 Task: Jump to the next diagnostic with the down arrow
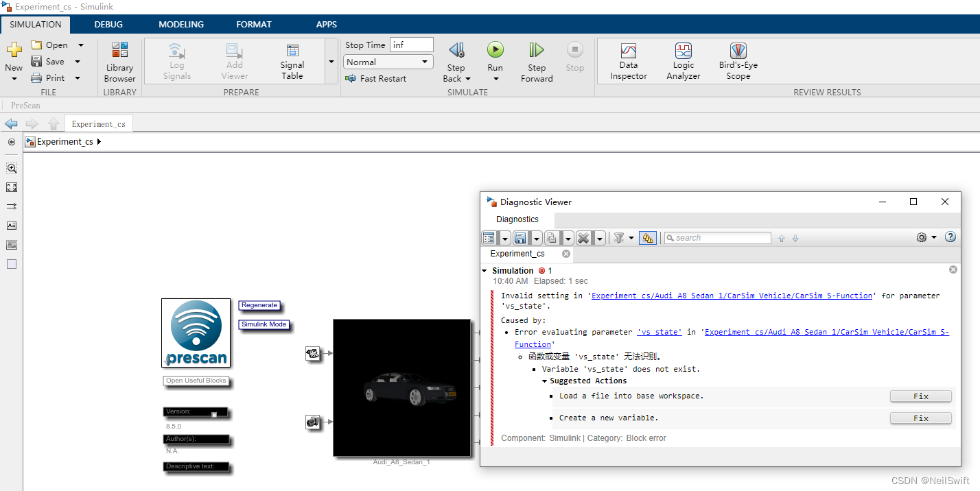click(x=795, y=239)
